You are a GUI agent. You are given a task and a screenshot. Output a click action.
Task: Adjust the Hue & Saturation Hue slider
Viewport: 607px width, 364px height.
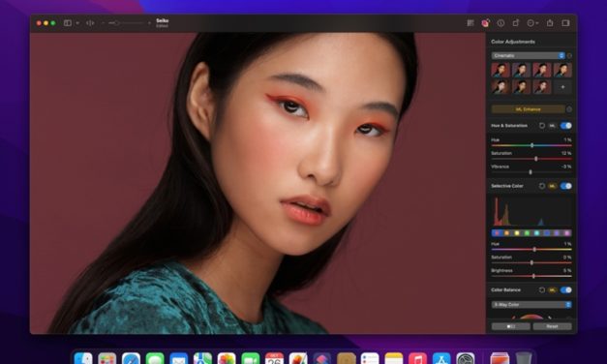click(x=531, y=145)
